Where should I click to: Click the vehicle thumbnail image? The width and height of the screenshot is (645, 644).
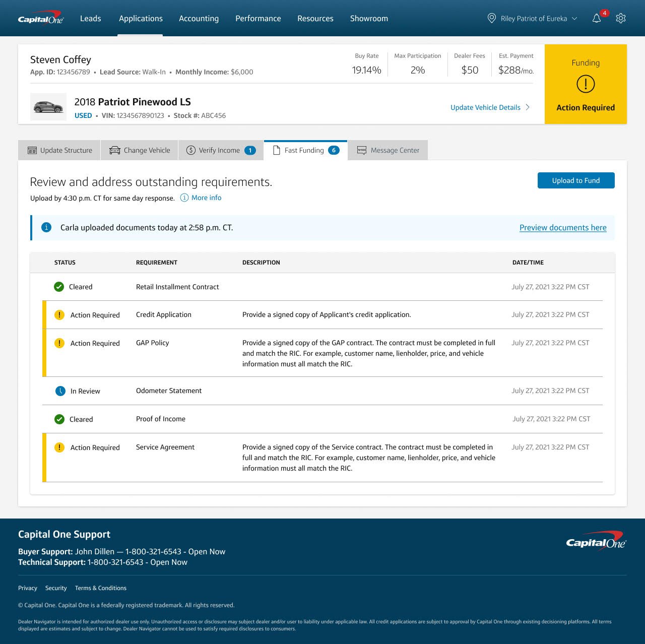[48, 107]
